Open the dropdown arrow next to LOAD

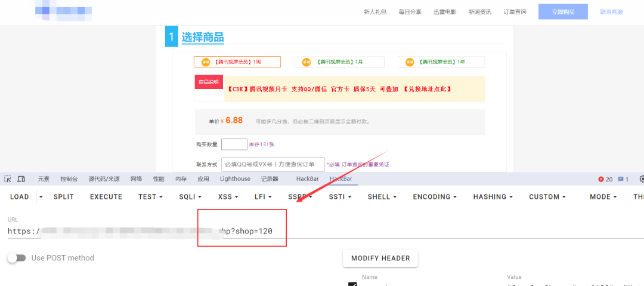pos(41,196)
